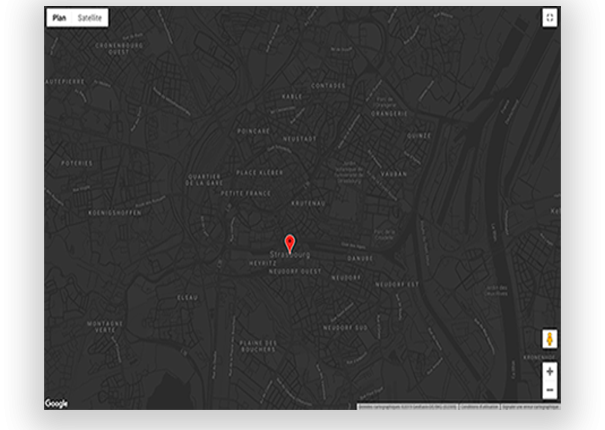This screenshot has height=430, width=605.
Task: Click the POTERIES district label
Action: pos(77,163)
